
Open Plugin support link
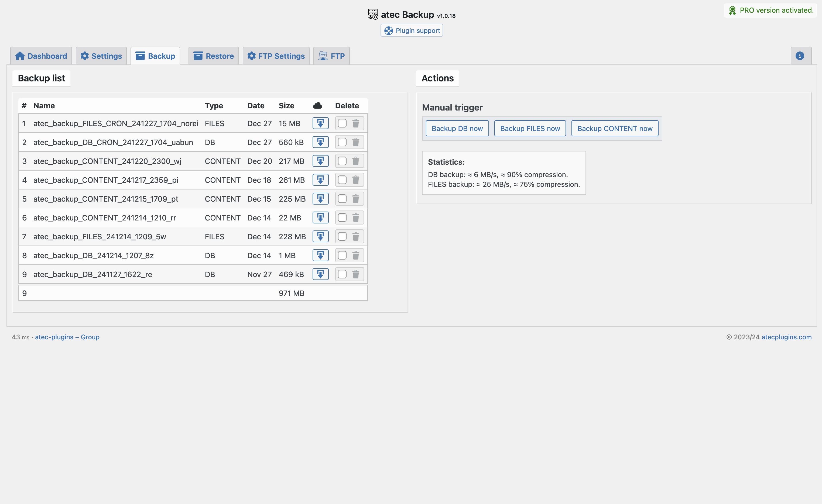(x=412, y=30)
